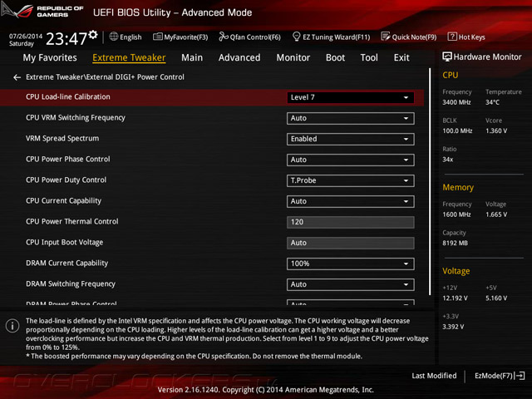Expand CPU VRM Switching Frequency dropdown

[x=351, y=118]
